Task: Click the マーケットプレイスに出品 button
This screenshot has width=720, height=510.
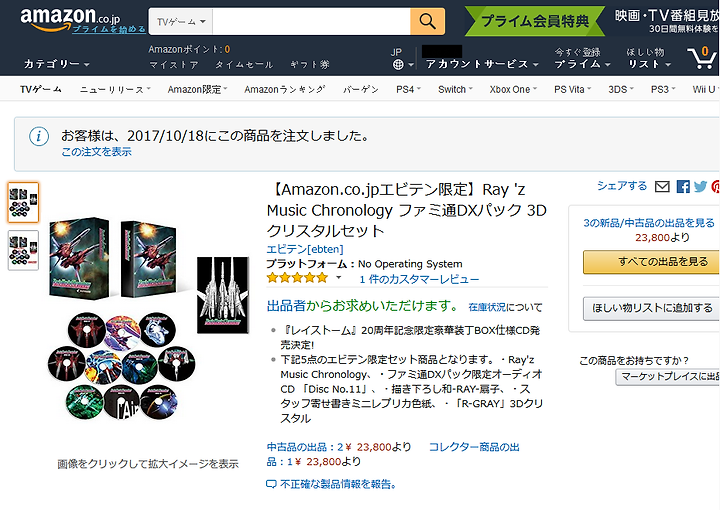Action: (x=668, y=376)
